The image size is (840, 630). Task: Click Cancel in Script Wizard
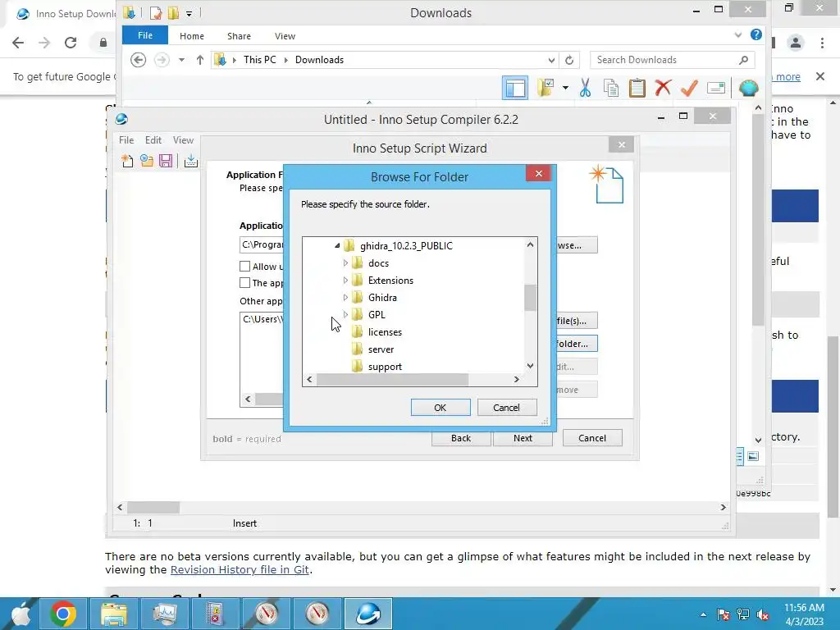pos(592,438)
